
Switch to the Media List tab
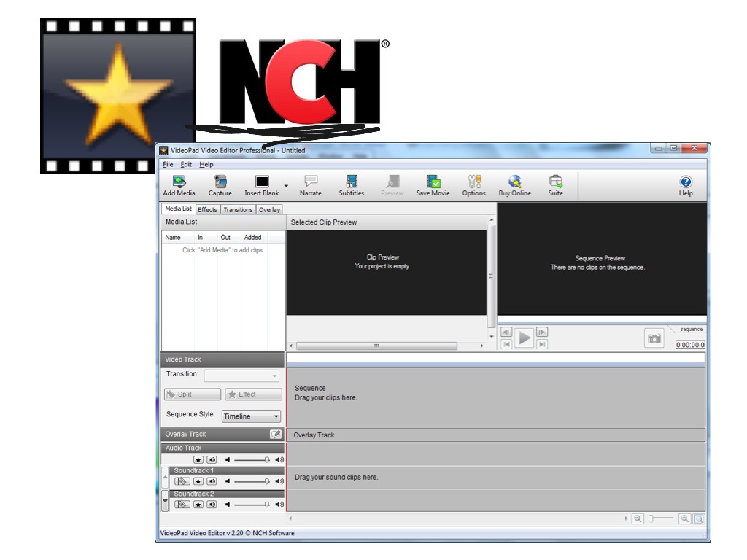click(178, 209)
